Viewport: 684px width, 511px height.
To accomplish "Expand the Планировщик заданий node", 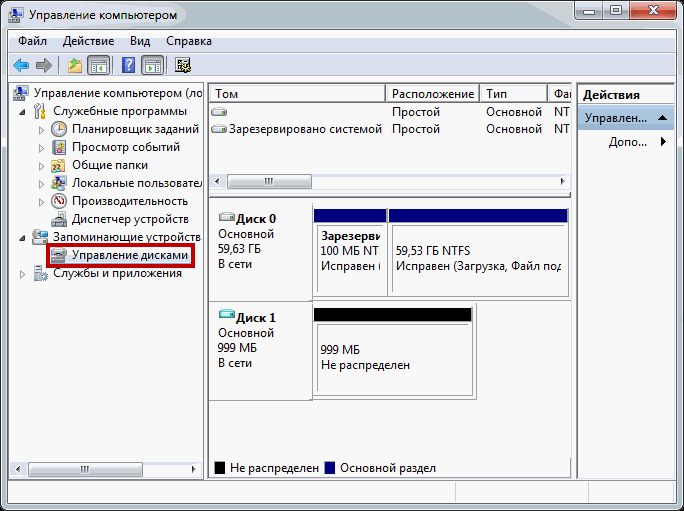I will (41, 130).
